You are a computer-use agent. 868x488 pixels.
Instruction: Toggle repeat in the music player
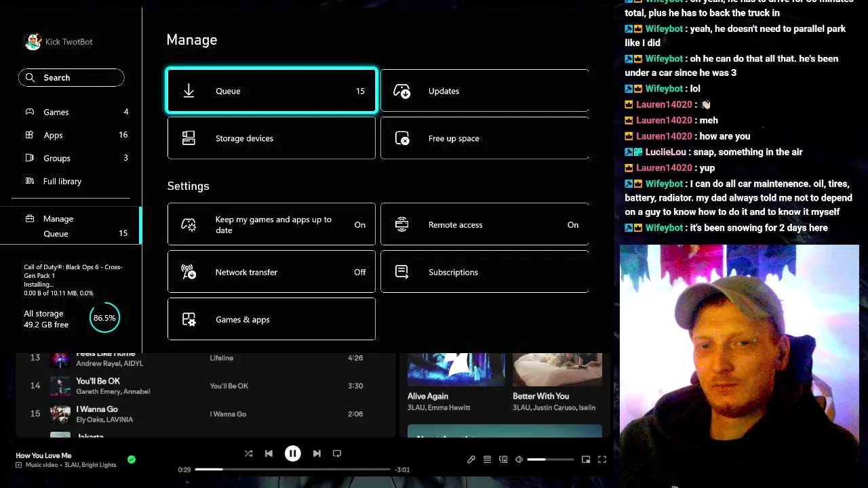[337, 453]
